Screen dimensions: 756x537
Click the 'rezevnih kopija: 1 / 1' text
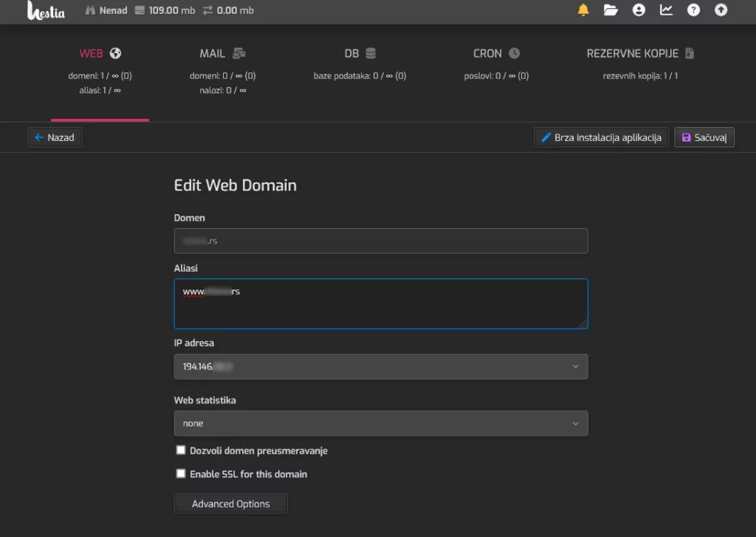pyautogui.click(x=640, y=76)
